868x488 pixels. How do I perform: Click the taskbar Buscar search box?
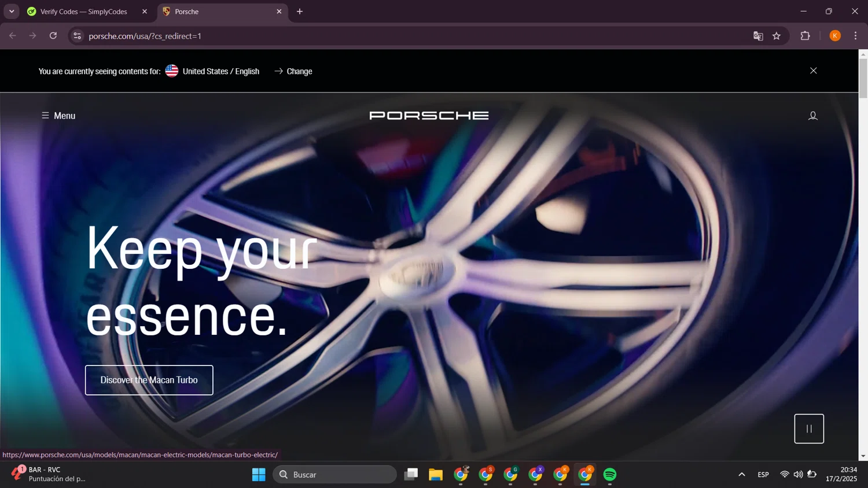coord(334,475)
